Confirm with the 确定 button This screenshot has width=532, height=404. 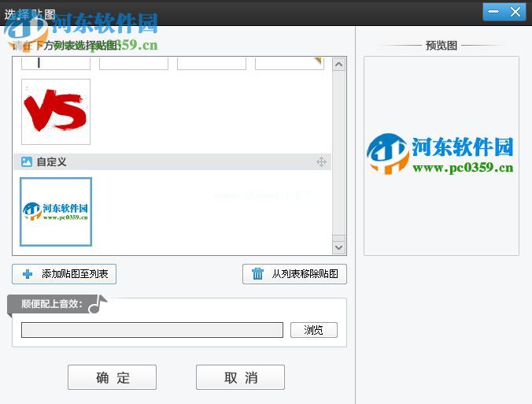click(112, 377)
